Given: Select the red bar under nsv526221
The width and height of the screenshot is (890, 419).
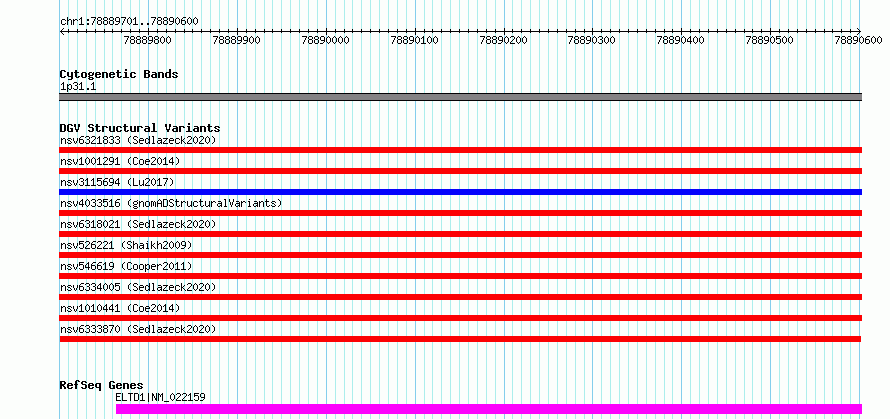Looking at the screenshot, I should click(x=461, y=255).
